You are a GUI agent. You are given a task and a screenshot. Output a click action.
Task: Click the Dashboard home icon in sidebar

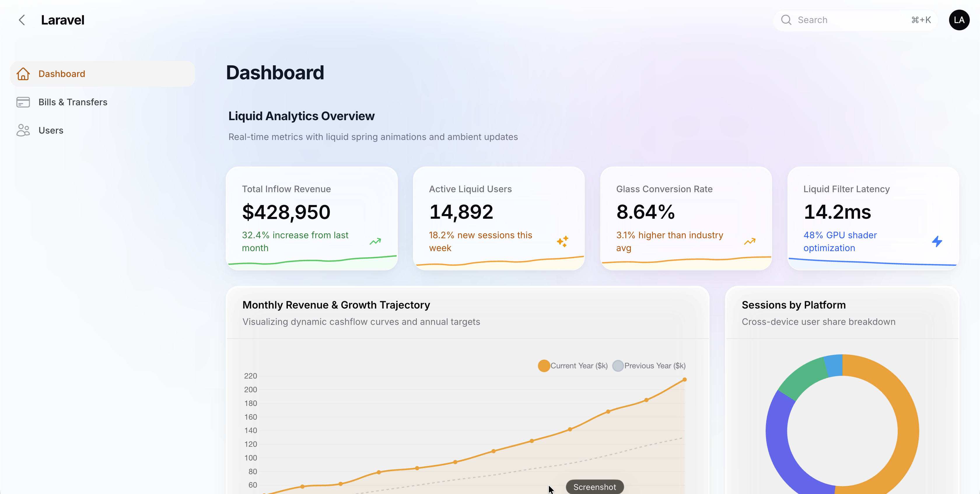click(23, 74)
